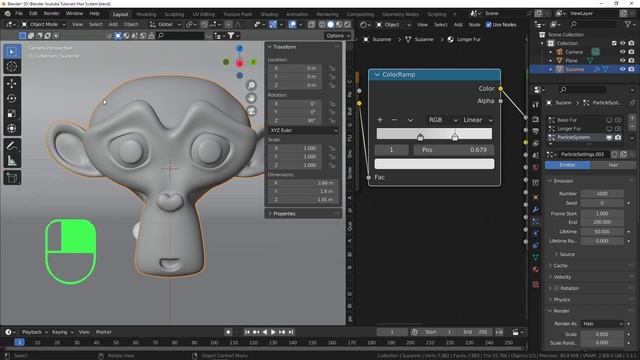Select the Move tool in viewport toolbar
The width and height of the screenshot is (640, 360).
12,83
